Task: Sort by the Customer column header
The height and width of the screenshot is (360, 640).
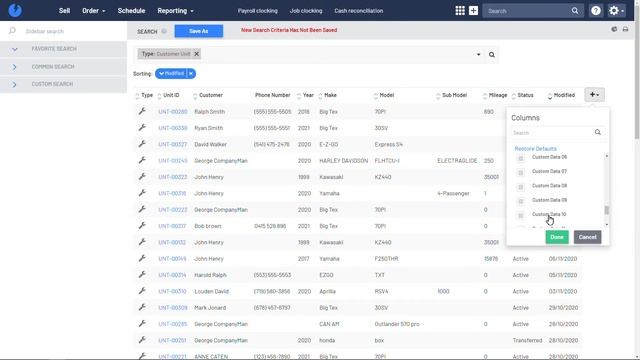Action: pos(211,95)
